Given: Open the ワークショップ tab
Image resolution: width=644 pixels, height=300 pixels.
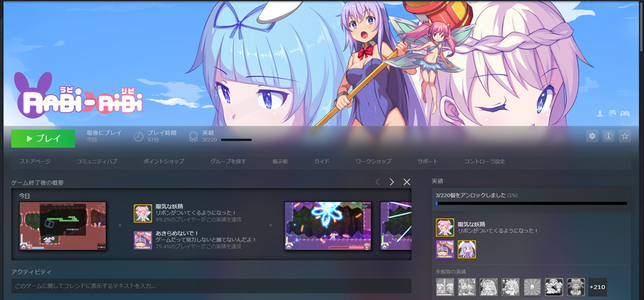Looking at the screenshot, I should (x=374, y=162).
